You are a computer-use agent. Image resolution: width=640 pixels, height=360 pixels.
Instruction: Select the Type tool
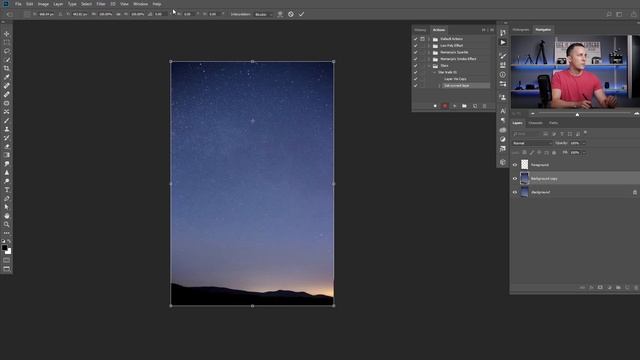(7, 190)
